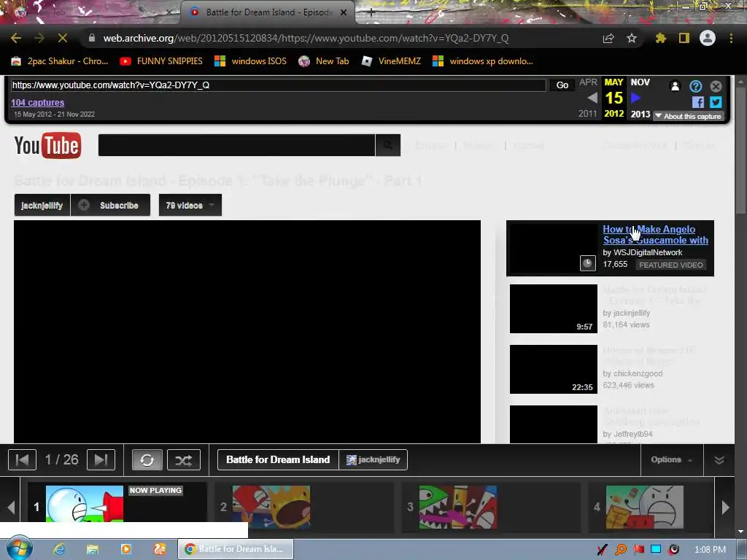This screenshot has height=560, width=747.
Task: Select playlist video 1 thumbnail
Action: click(85, 504)
